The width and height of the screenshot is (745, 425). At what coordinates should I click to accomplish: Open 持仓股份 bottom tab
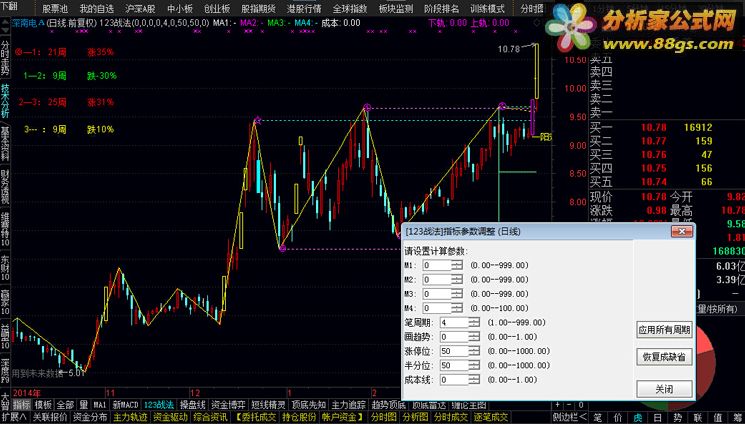click(x=299, y=417)
